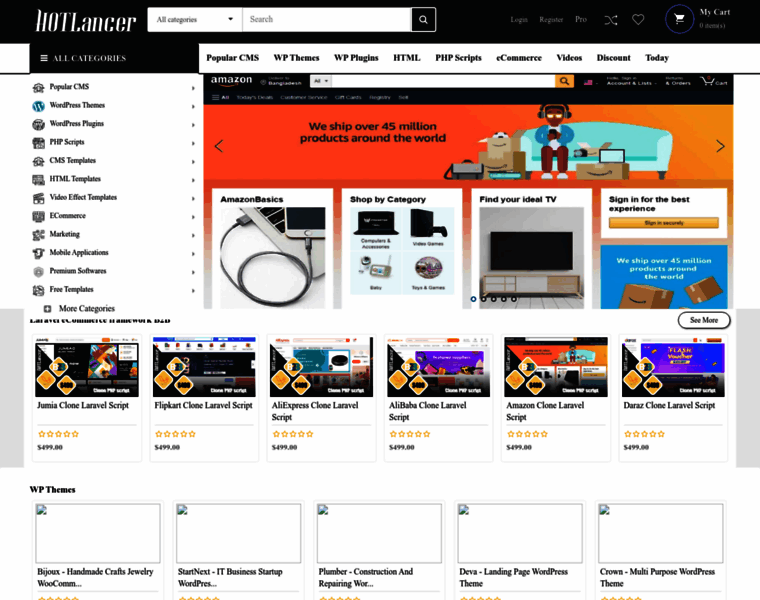Select the fourth banner slide dot
Image resolution: width=760 pixels, height=600 pixels.
(504, 299)
